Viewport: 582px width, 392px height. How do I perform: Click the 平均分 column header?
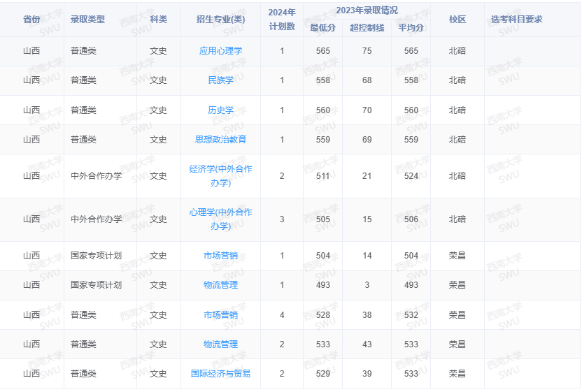(411, 28)
